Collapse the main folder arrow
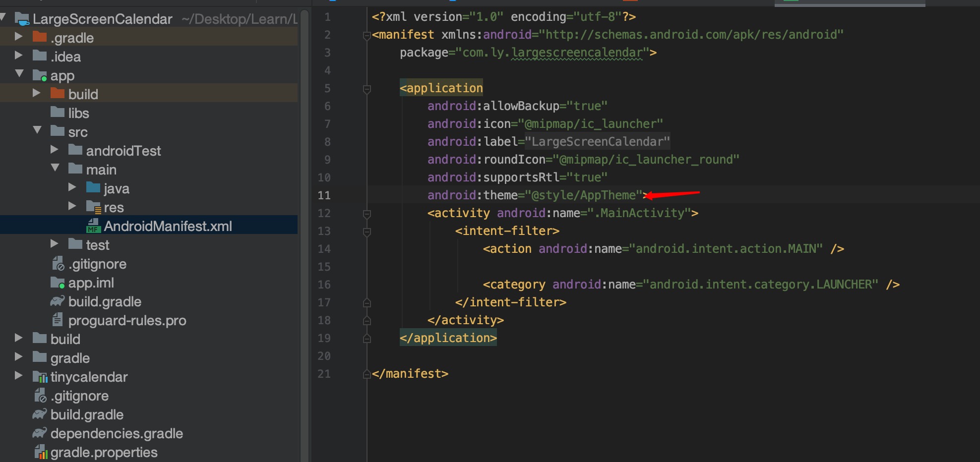This screenshot has height=462, width=980. coord(55,168)
